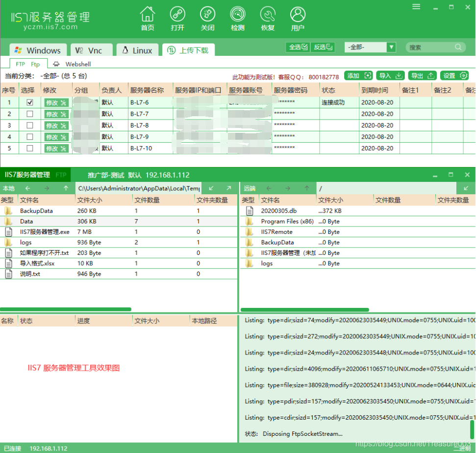Screen dimensions: 476x453
Task: Select the Program Files (x86) folder icon
Action: click(x=249, y=221)
